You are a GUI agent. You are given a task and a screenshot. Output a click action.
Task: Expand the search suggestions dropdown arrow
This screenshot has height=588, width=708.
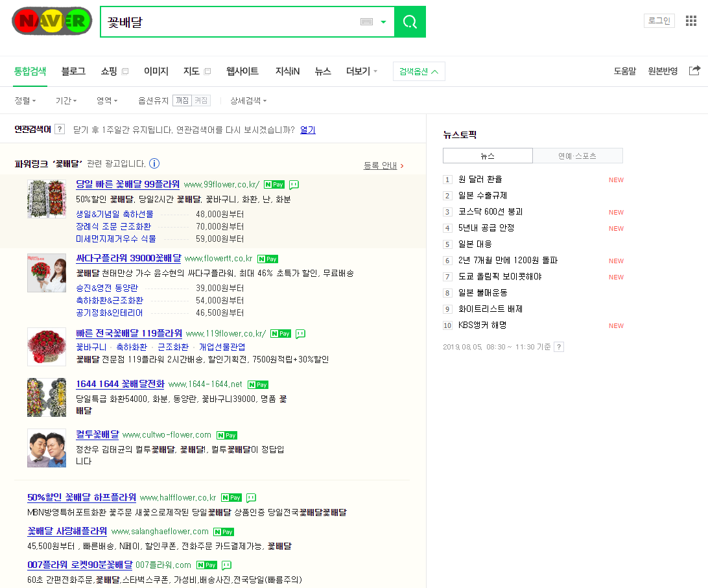[383, 21]
